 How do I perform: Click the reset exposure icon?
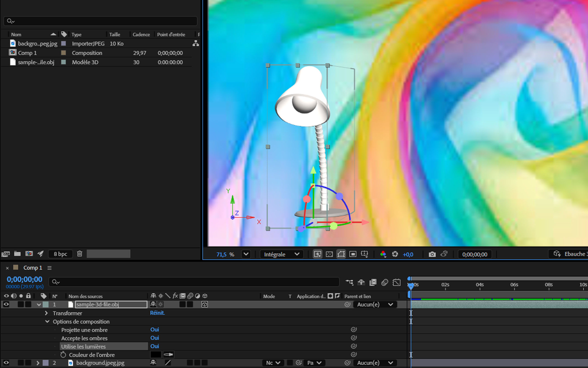[x=395, y=254]
